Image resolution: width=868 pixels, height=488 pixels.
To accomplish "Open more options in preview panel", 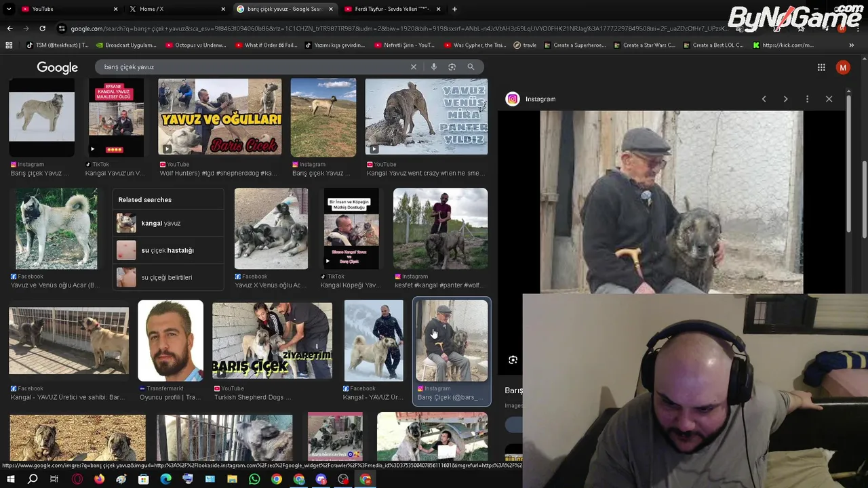I will click(x=807, y=99).
